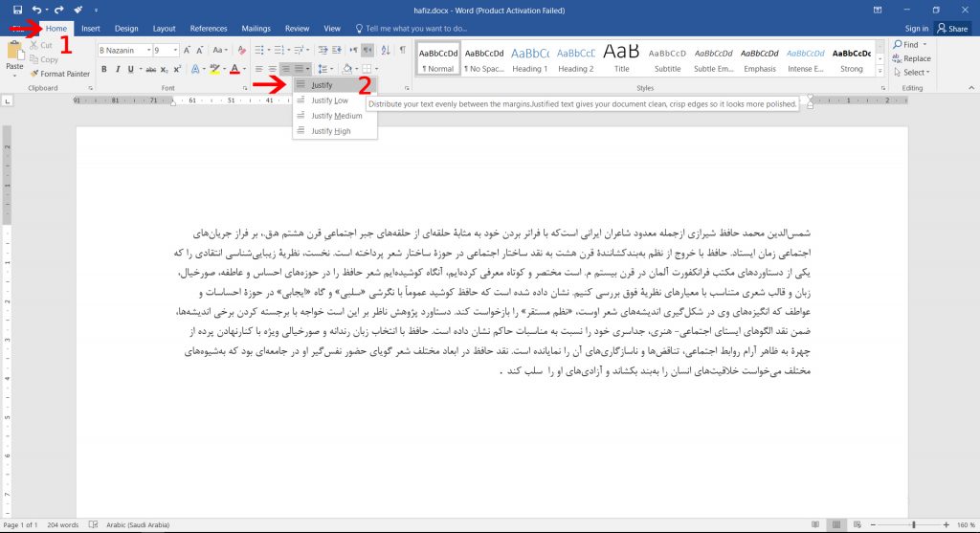Open the Ribbon Display Options icon in the title bar
Image resolution: width=980 pixels, height=533 pixels.
click(x=878, y=10)
